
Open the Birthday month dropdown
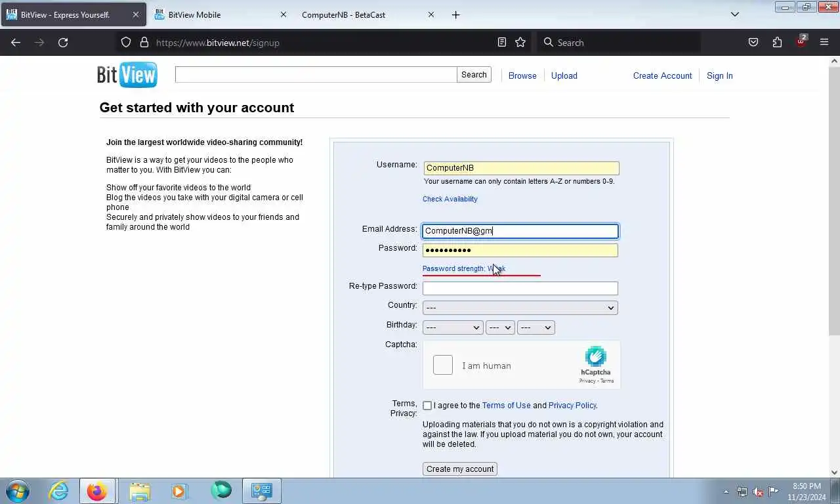(453, 327)
